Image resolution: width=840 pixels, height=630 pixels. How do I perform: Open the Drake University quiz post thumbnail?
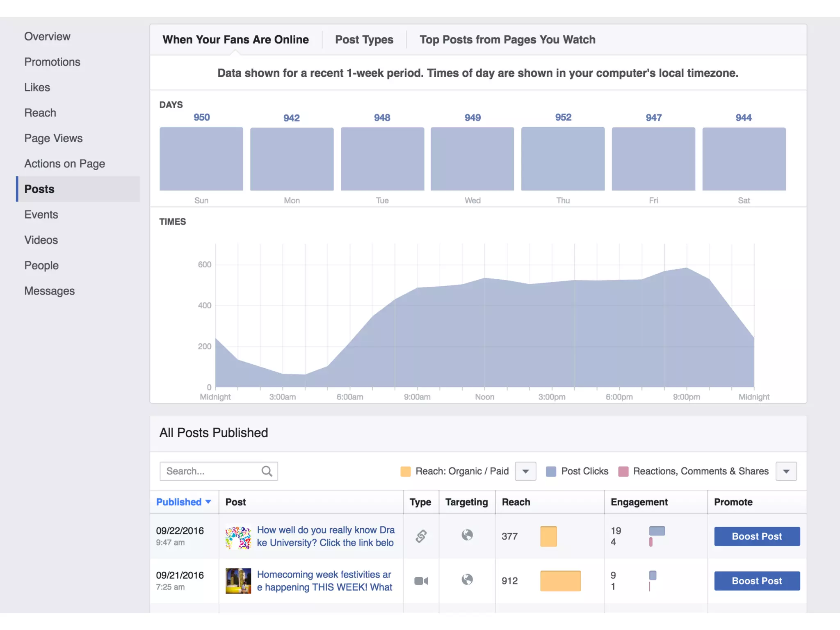coord(238,537)
